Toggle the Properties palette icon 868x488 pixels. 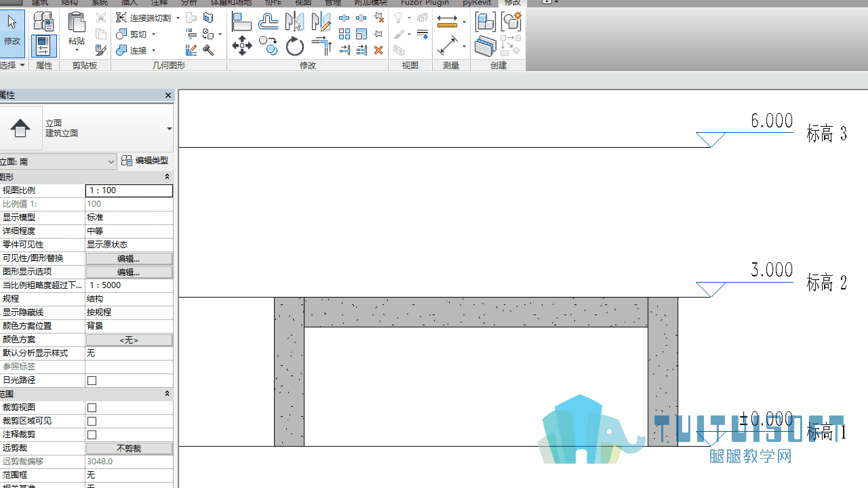pos(43,45)
